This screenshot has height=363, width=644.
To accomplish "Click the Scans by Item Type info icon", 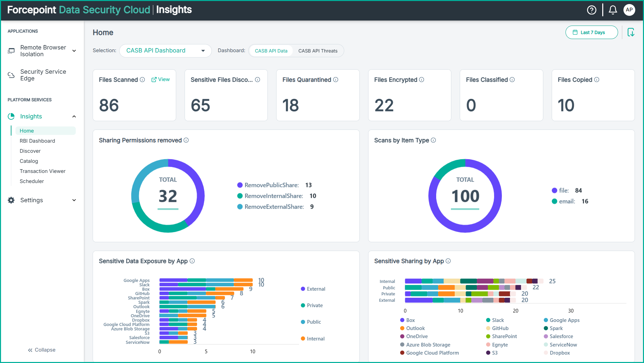I will tap(433, 140).
